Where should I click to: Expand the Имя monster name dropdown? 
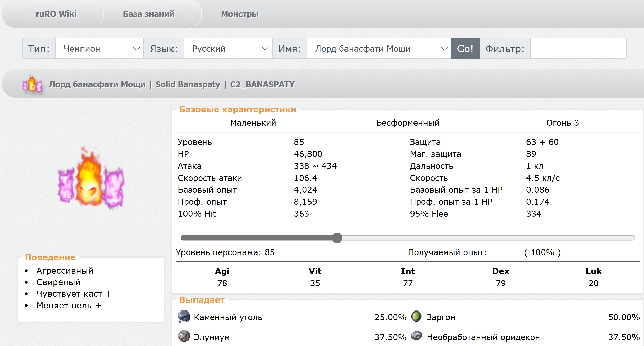pyautogui.click(x=379, y=49)
